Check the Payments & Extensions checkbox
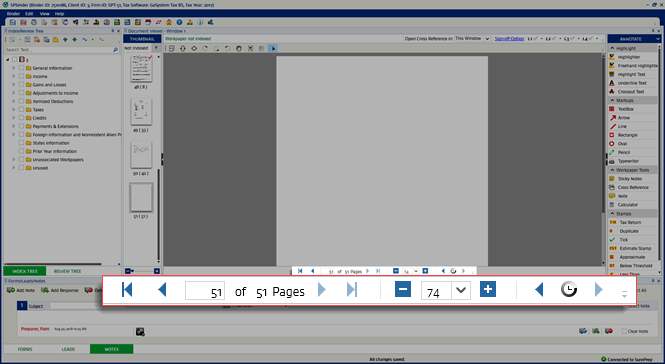665x364 pixels. point(21,126)
